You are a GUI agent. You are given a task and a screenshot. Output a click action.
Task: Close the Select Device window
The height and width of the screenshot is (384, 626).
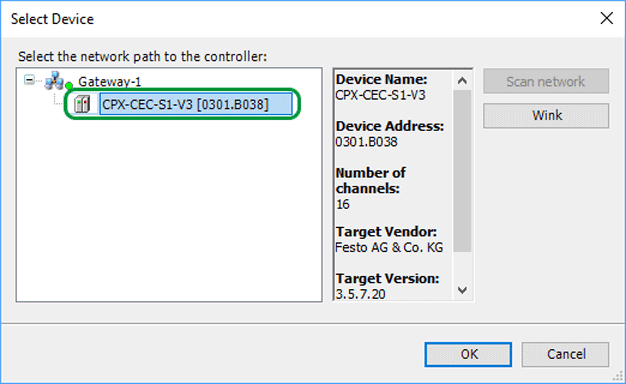[606, 18]
